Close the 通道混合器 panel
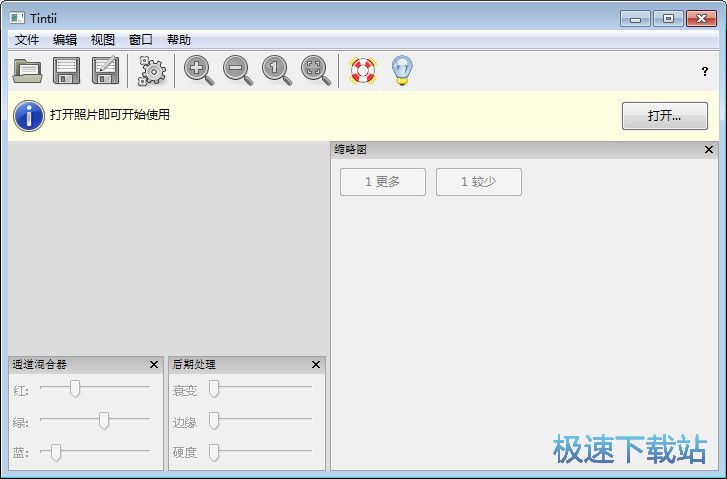The image size is (727, 479). click(x=154, y=365)
